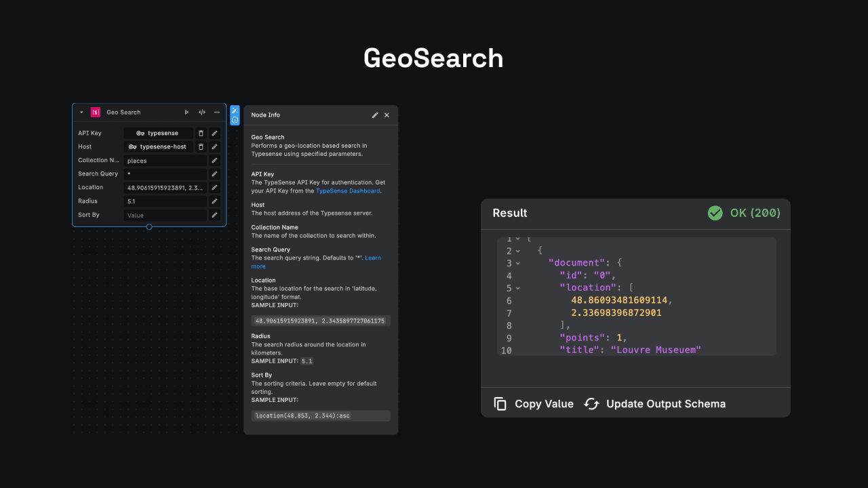Viewport: 868px width, 488px height.
Task: Edit the Location field with the pencil icon
Action: click(x=214, y=188)
